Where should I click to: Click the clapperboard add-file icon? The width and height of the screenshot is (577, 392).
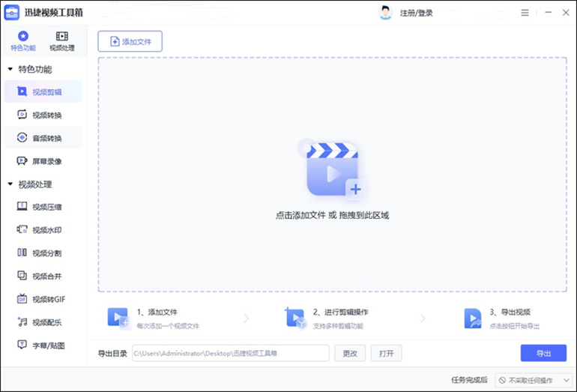332,169
